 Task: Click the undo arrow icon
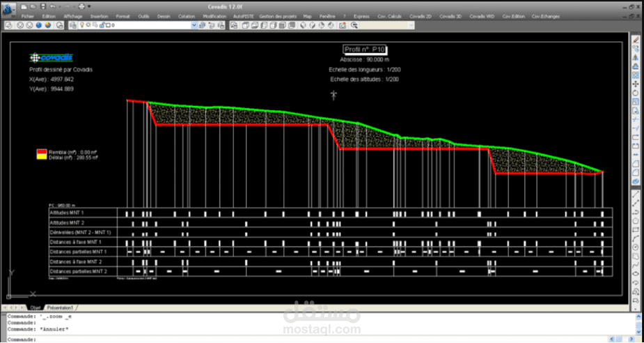tap(52, 6)
